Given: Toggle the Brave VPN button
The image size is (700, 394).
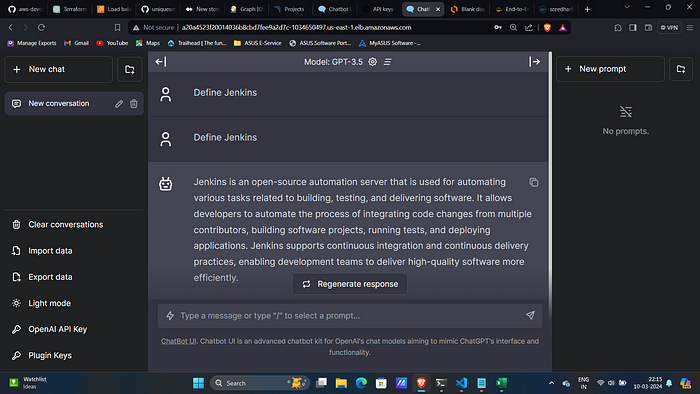Looking at the screenshot, I should (x=669, y=27).
